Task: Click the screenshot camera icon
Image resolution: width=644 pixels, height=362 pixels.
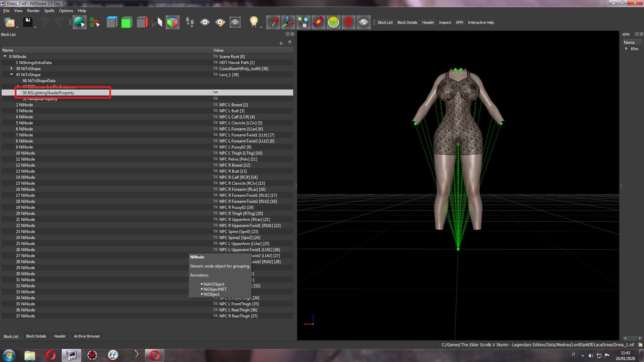Action: click(235, 22)
